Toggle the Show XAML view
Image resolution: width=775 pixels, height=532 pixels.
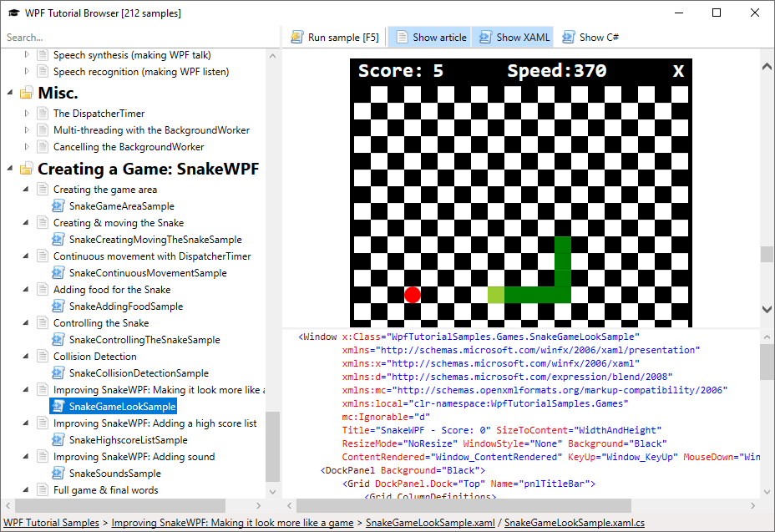pos(513,37)
